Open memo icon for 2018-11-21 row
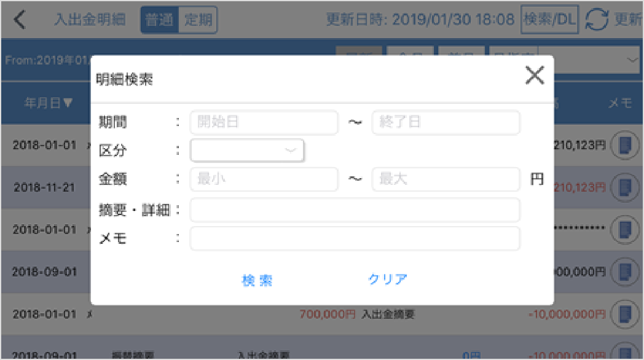This screenshot has height=360, width=644. point(624,187)
